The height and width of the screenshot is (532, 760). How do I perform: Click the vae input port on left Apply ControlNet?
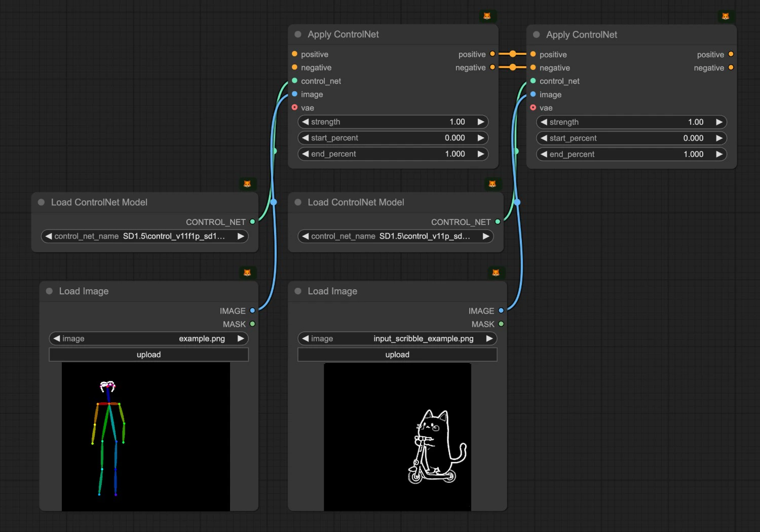[294, 107]
